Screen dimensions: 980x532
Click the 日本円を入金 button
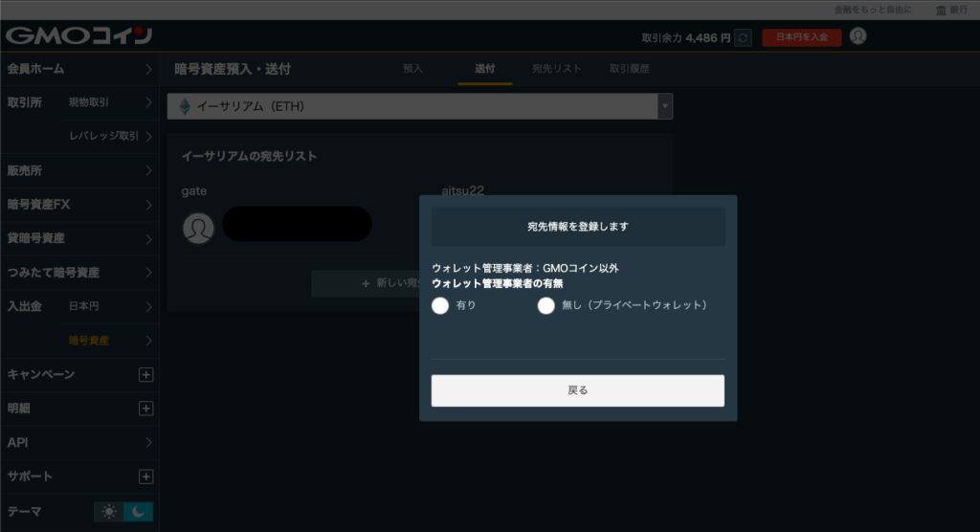click(x=802, y=37)
